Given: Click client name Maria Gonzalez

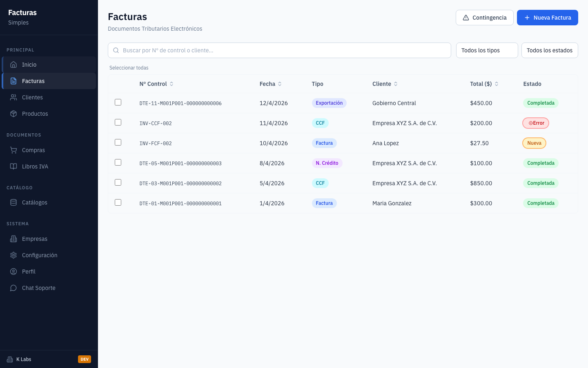Looking at the screenshot, I should click(x=392, y=203).
